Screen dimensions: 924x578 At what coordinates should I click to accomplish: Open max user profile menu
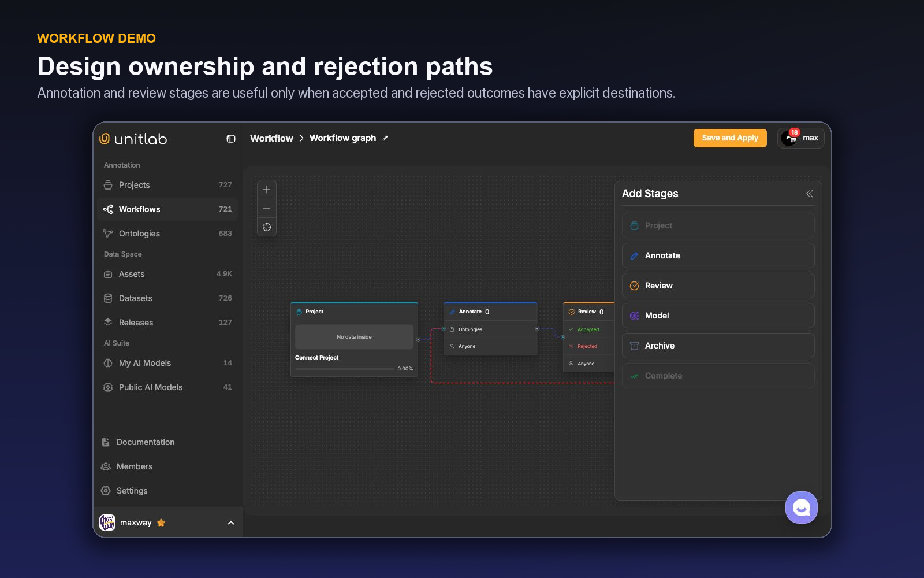pos(800,138)
